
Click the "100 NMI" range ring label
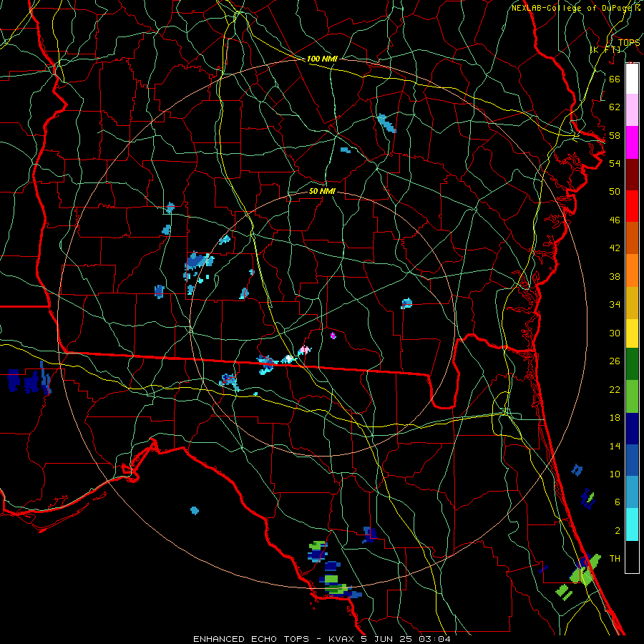click(322, 59)
